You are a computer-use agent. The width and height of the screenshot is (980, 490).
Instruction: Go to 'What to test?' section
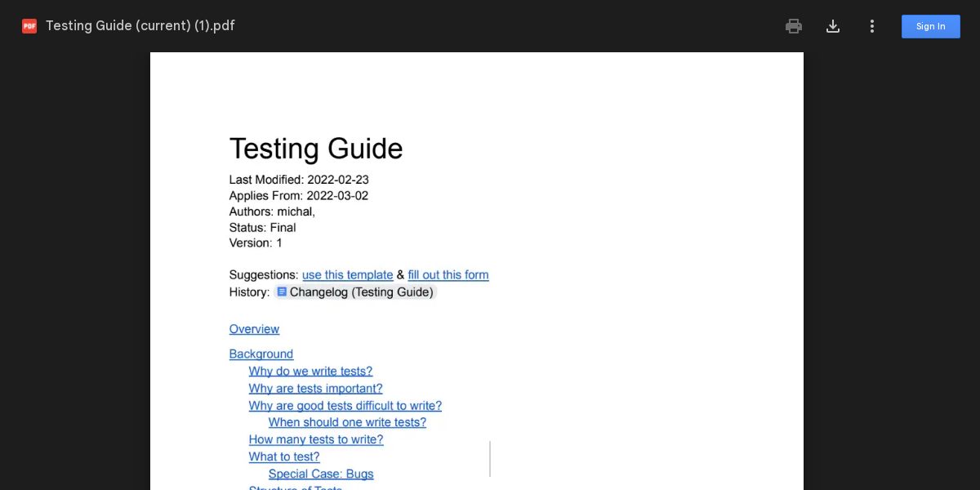coord(284,457)
